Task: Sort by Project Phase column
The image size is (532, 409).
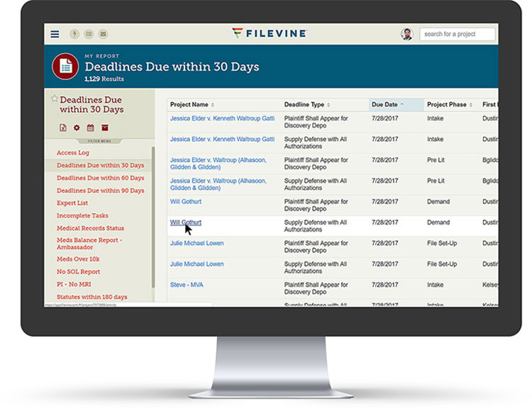Action: click(x=450, y=104)
